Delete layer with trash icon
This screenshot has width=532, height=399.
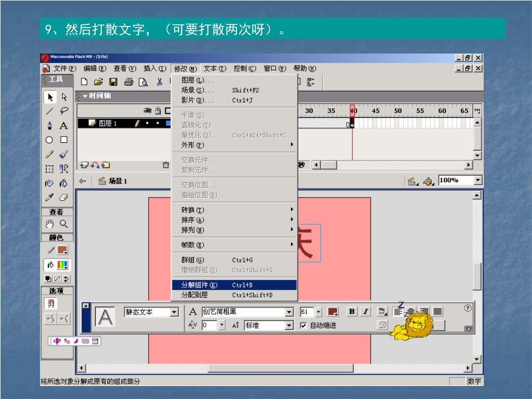166,165
